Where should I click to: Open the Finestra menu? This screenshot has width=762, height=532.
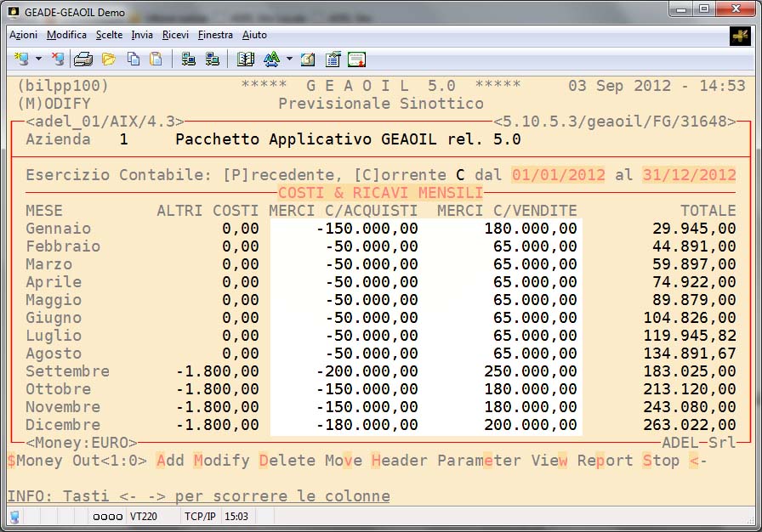pyautogui.click(x=215, y=35)
